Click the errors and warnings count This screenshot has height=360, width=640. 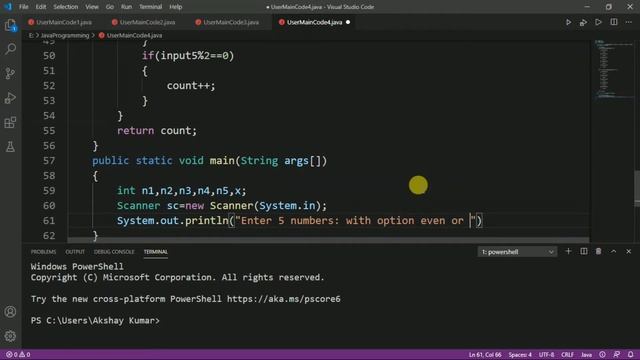pos(18,354)
